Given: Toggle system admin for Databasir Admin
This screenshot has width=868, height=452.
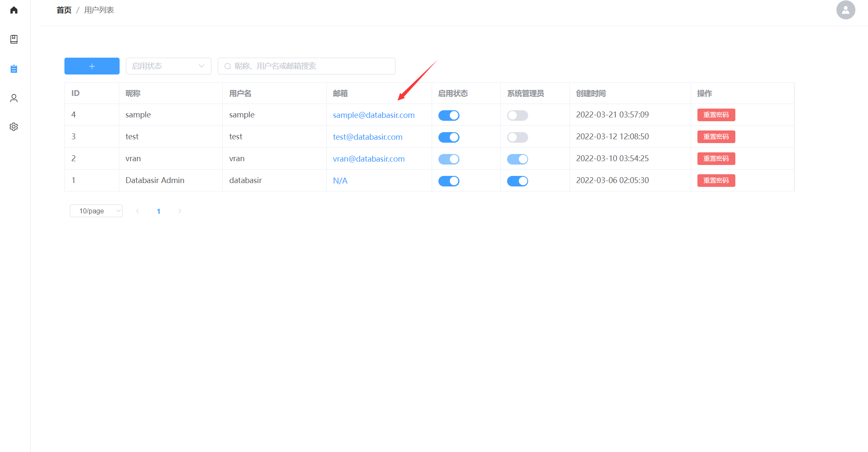Looking at the screenshot, I should pyautogui.click(x=517, y=181).
